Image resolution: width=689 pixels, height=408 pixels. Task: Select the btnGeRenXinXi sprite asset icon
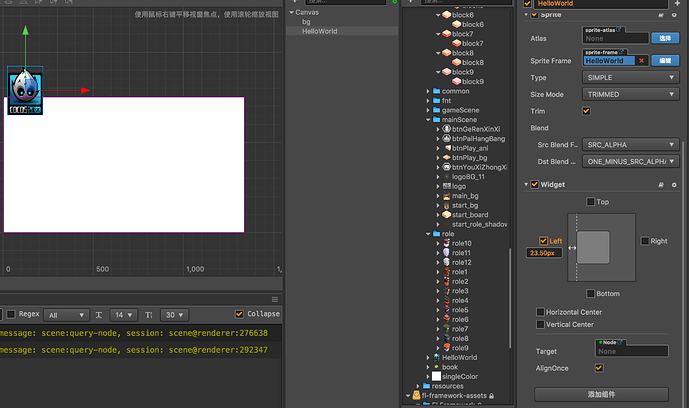tap(447, 129)
